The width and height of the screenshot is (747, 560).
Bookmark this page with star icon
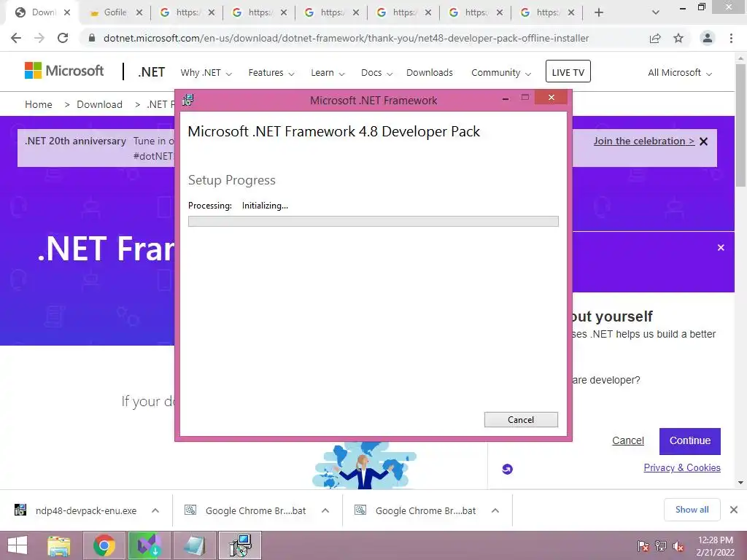[x=678, y=38]
